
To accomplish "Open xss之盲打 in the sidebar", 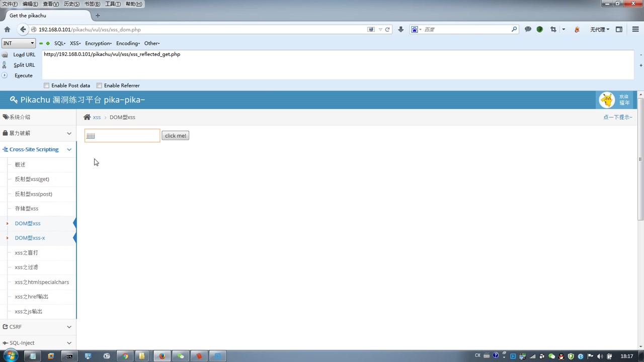I will (26, 252).
